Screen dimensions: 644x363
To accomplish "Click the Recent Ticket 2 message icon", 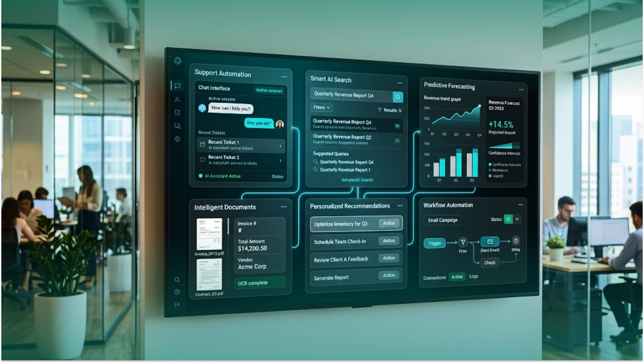I will click(x=202, y=160).
